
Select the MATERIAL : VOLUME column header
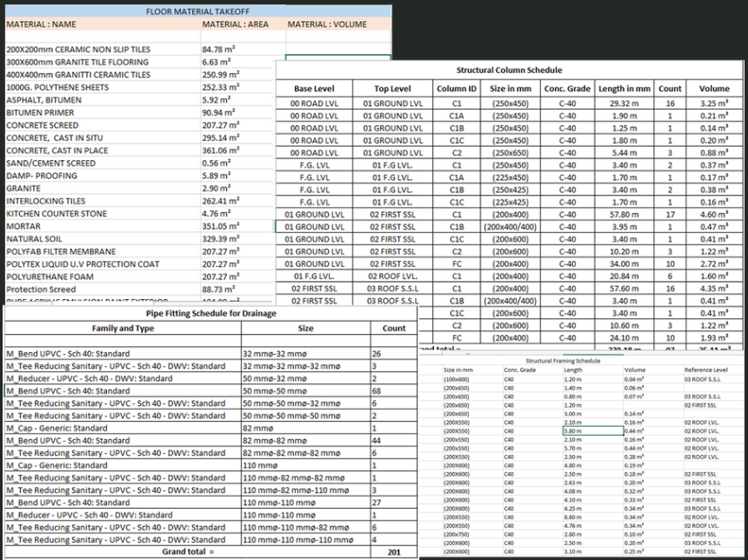(x=327, y=24)
